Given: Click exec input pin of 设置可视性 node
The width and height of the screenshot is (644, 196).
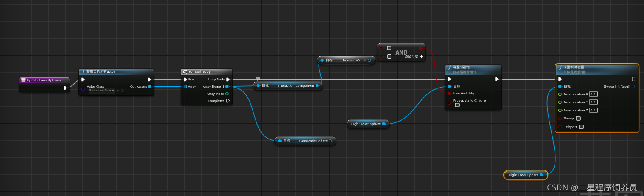Looking at the screenshot, I should pos(449,79).
